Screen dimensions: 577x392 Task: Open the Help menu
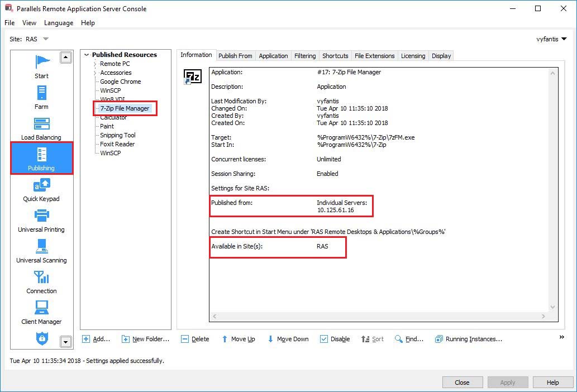[88, 23]
